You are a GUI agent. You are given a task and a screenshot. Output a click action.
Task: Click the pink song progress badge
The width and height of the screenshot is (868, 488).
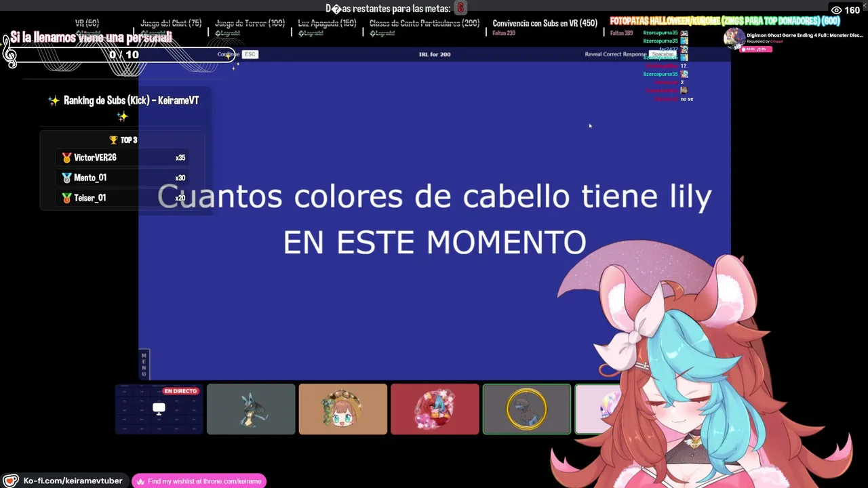(756, 49)
